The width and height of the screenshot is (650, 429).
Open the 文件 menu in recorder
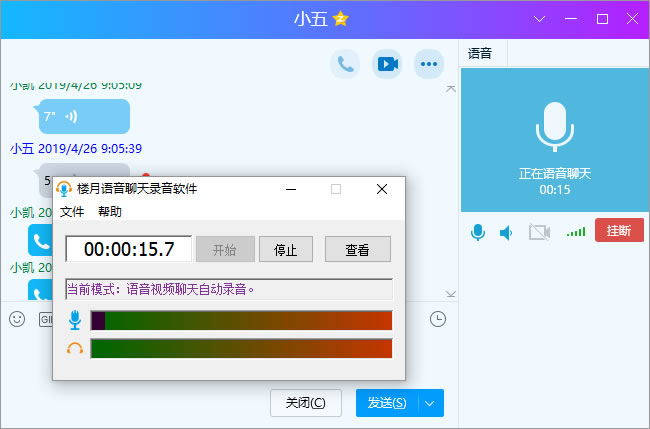point(72,211)
